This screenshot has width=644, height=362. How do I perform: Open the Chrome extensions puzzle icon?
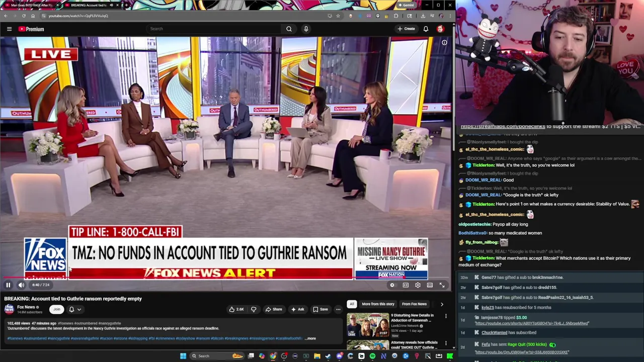pos(396,16)
